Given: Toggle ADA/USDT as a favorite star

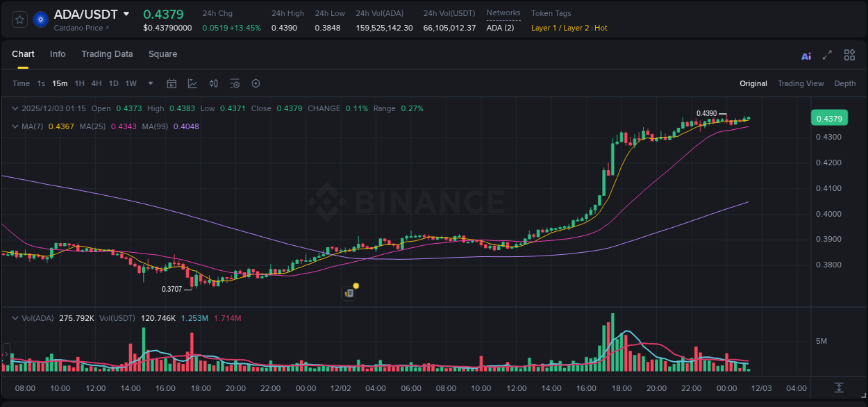Looking at the screenshot, I should point(19,19).
